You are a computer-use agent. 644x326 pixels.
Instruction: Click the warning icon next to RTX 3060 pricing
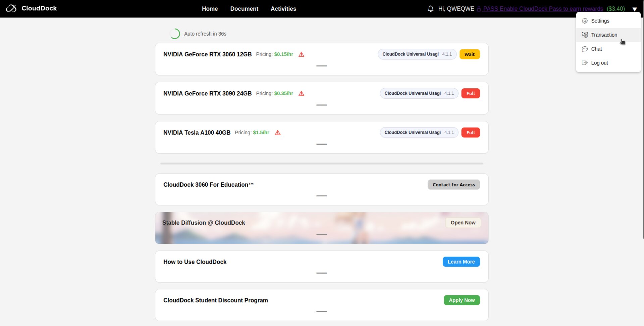[301, 54]
